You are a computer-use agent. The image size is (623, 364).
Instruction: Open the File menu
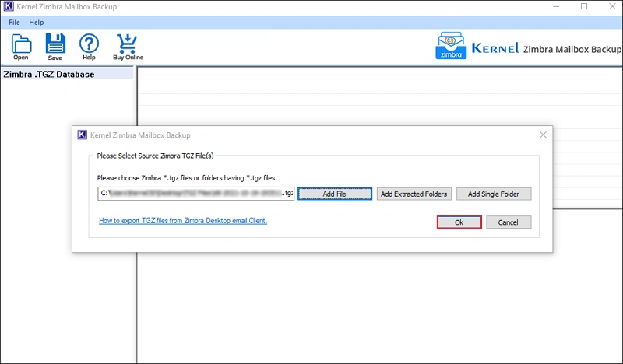(x=14, y=23)
